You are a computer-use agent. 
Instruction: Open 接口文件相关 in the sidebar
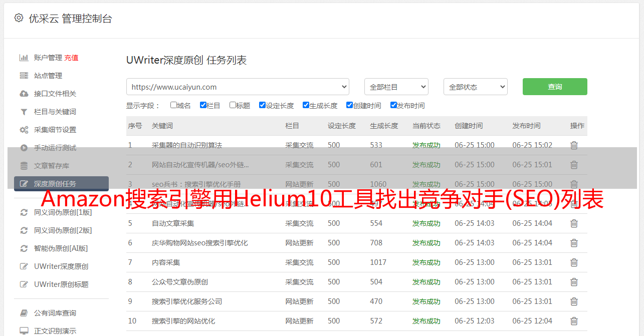point(55,94)
